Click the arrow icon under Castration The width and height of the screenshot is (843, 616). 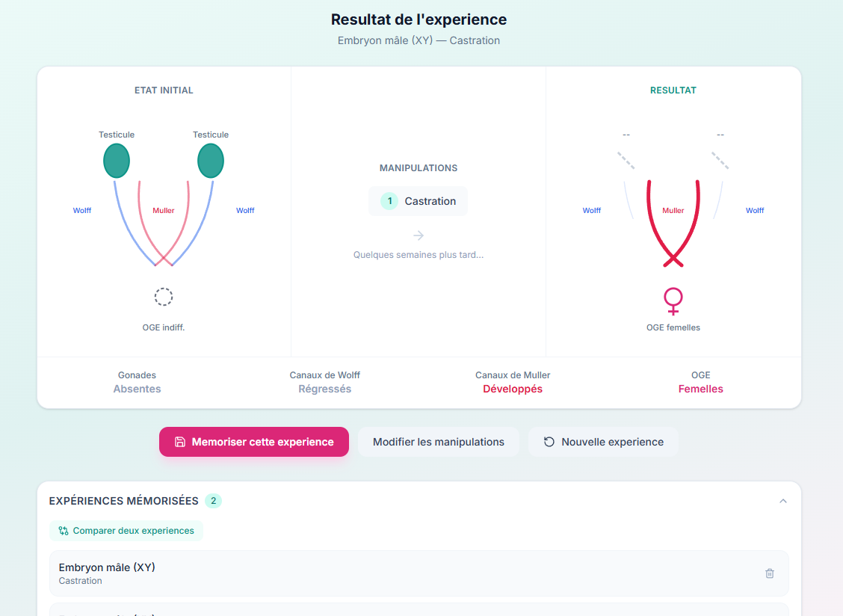tap(419, 235)
